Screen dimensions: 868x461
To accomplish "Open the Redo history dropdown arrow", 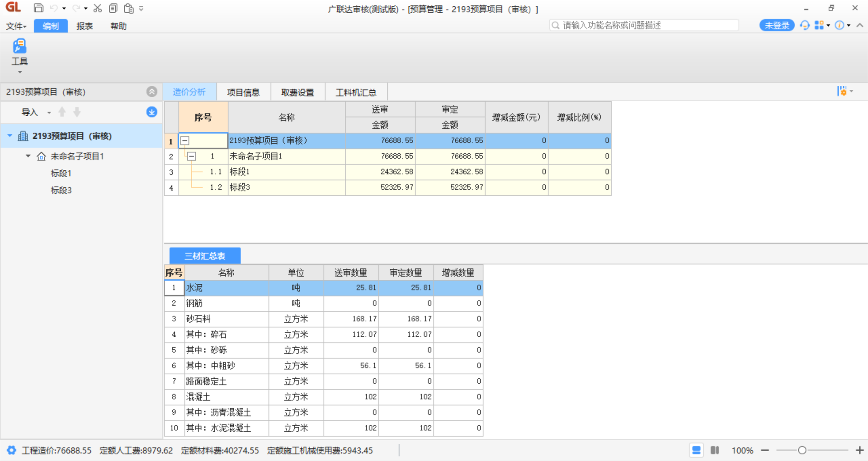I will point(86,9).
